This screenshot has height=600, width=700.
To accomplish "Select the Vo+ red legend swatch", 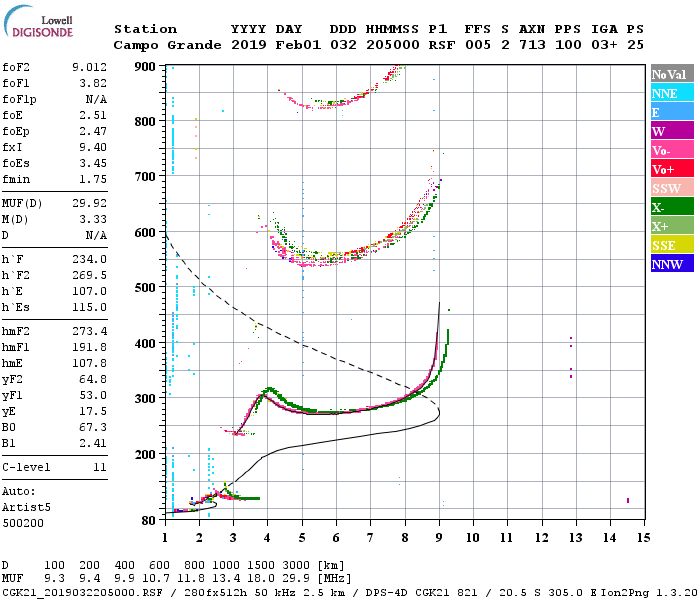I will coord(672,169).
